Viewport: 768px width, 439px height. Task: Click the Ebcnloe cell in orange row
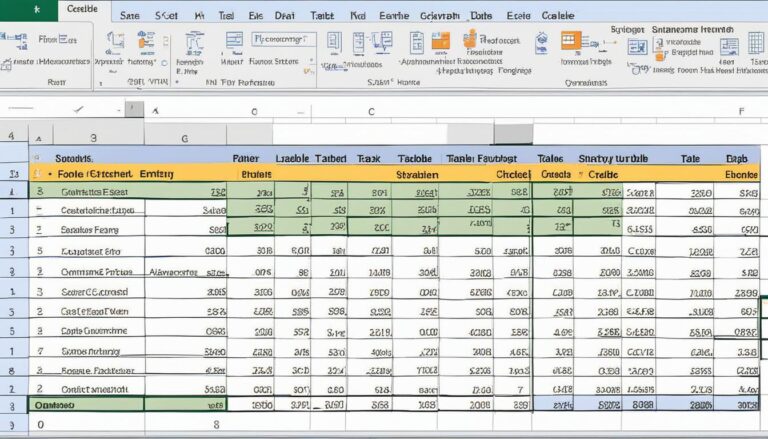coord(742,174)
